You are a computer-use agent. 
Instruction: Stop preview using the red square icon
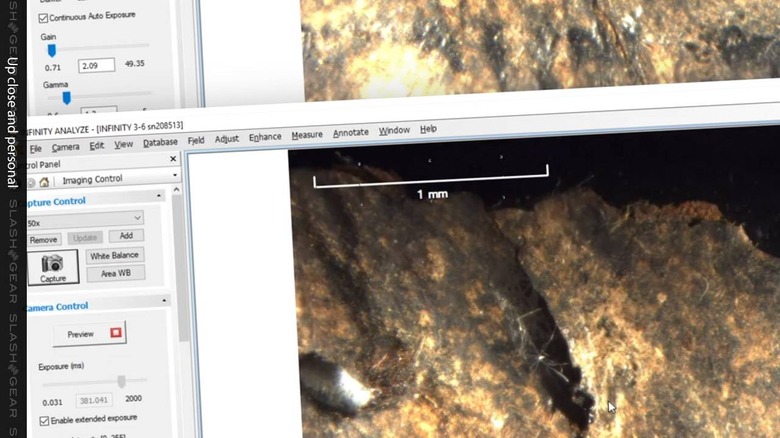point(116,332)
